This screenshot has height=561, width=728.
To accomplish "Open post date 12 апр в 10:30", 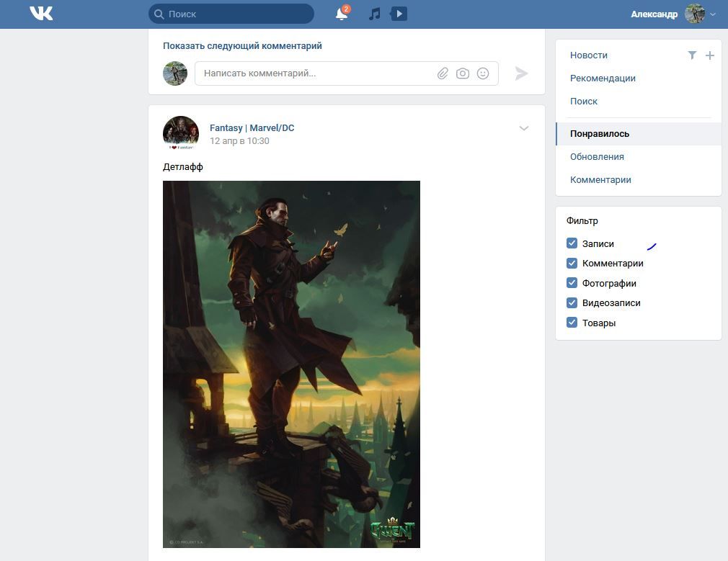I will 239,141.
